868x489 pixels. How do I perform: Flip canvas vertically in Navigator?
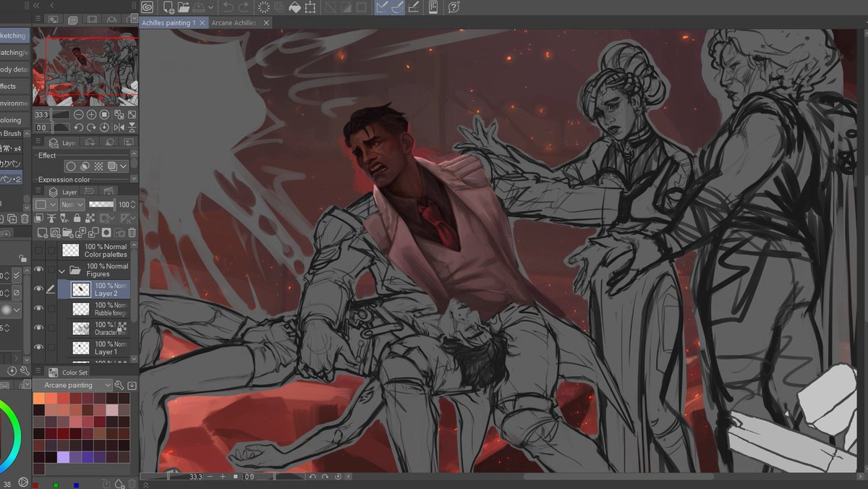(x=132, y=127)
